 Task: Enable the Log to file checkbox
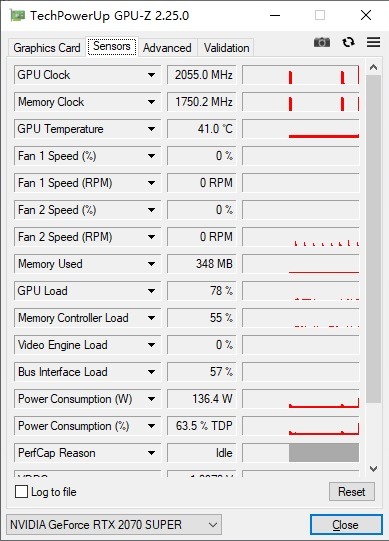tap(21, 492)
